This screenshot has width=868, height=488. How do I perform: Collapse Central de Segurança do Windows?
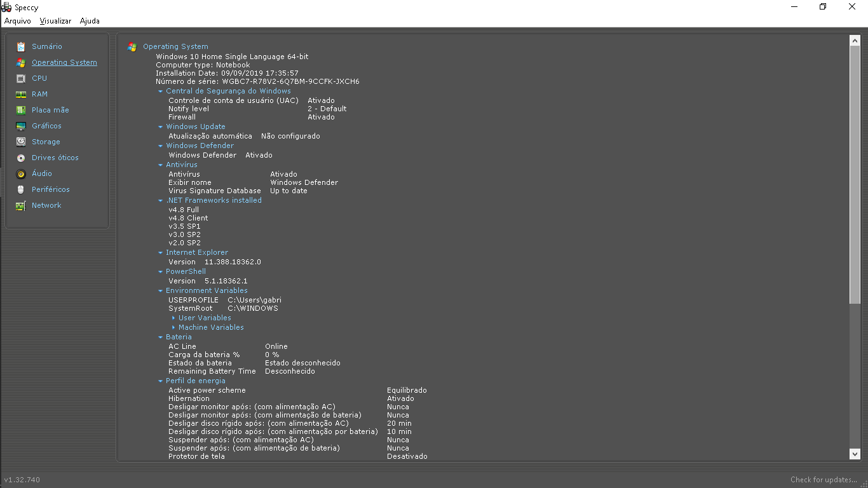pyautogui.click(x=160, y=91)
